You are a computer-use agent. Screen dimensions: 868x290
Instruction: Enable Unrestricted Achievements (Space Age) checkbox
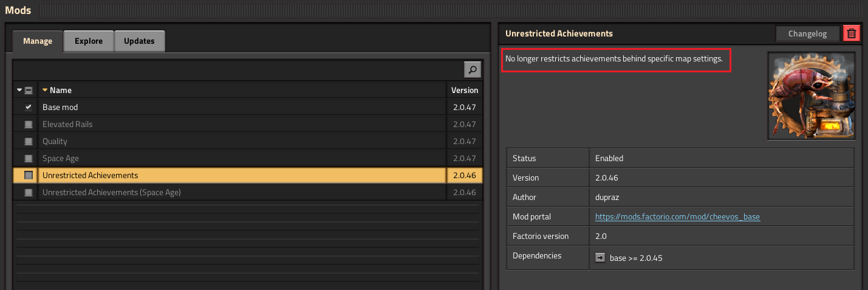[x=28, y=192]
